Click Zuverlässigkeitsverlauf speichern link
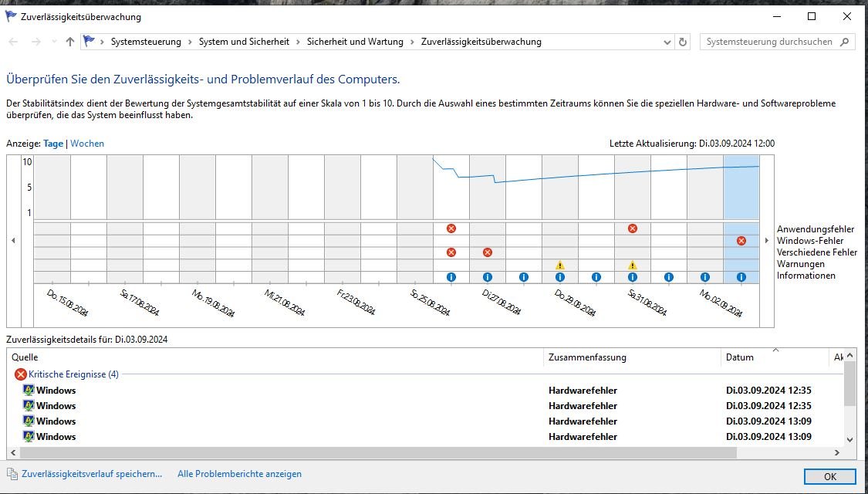 (92, 474)
